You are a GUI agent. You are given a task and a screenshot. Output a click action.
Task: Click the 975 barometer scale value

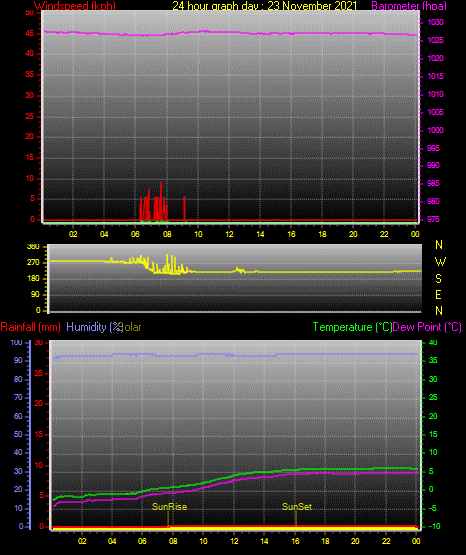(433, 219)
